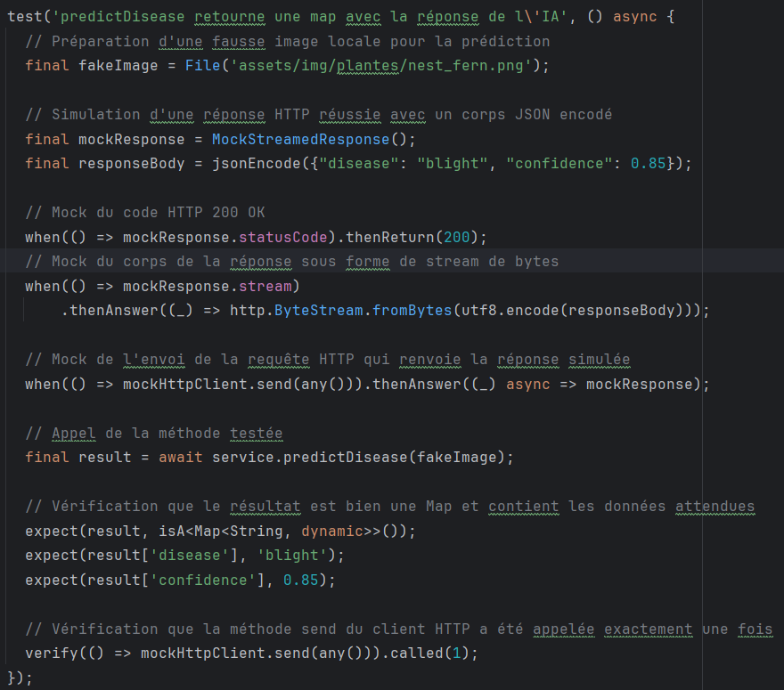Click the fromBytes method name
Viewport: 784px width, 690px height.
407,311
